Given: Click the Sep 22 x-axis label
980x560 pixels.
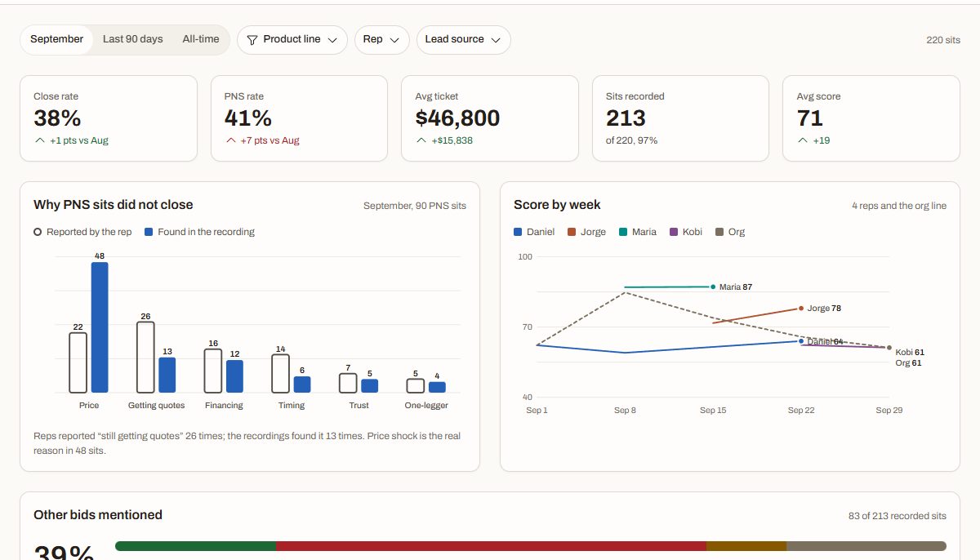Looking at the screenshot, I should click(801, 411).
